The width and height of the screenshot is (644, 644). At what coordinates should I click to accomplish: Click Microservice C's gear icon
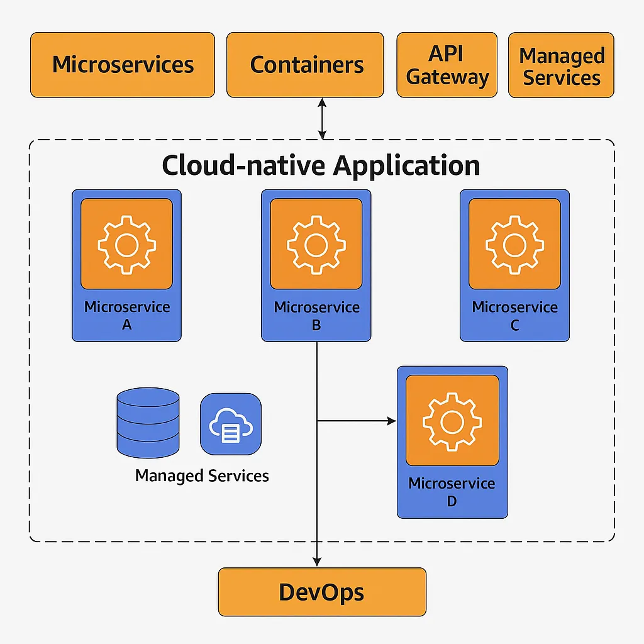[514, 244]
